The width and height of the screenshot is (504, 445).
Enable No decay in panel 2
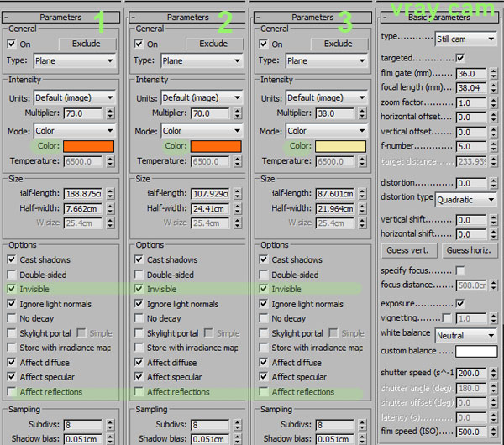[139, 318]
